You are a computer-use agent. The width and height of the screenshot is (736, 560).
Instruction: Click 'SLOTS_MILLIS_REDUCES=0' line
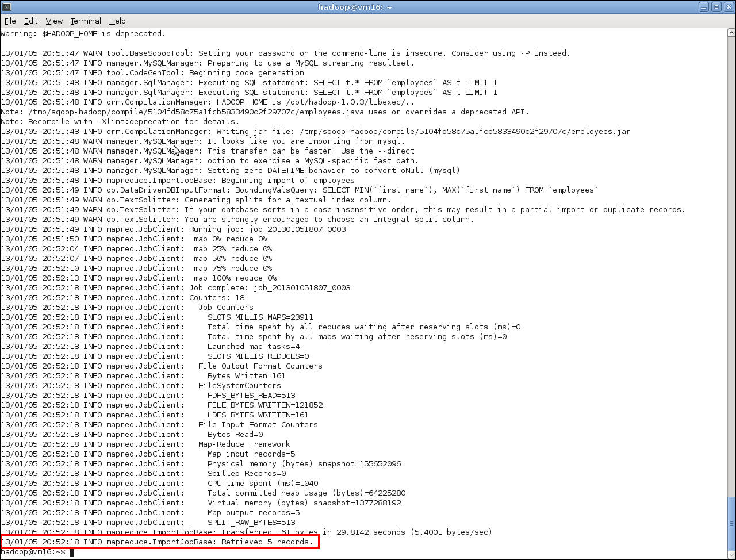tap(155, 356)
